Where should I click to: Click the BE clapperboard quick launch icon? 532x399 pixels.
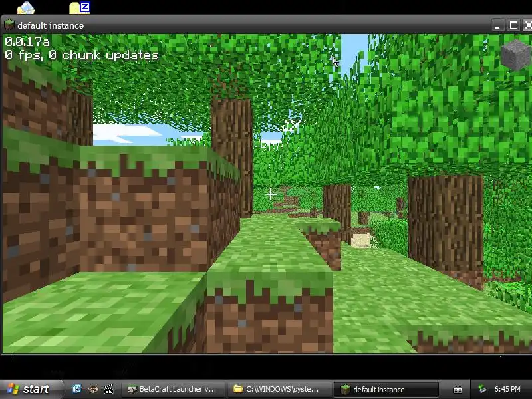(x=108, y=389)
